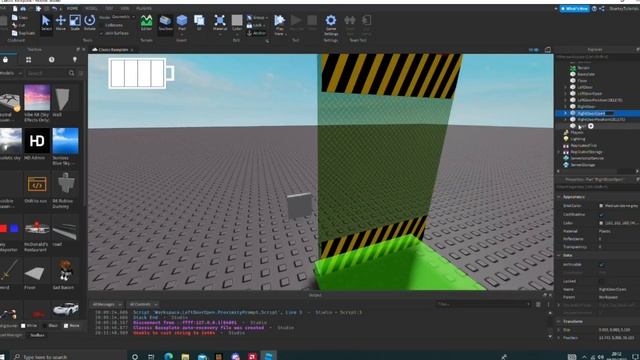The width and height of the screenshot is (640, 360).
Task: Switch to the PLUGINS ribbon tab
Action: 144,8
